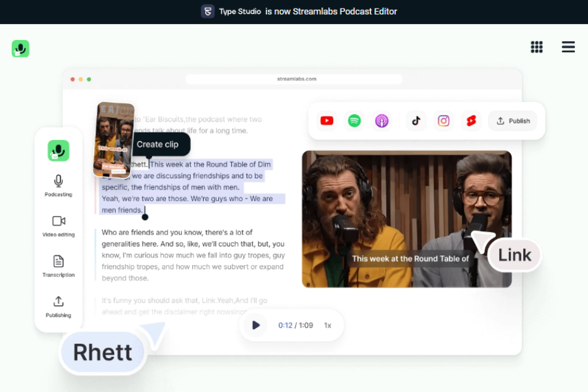Click the paragraph starting 'Who are friends and you know'
588x392 pixels.
(193, 255)
